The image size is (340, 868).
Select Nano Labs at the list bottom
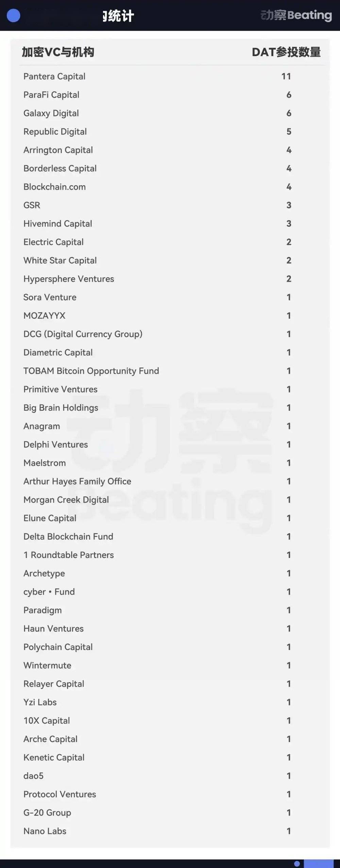[x=45, y=831]
